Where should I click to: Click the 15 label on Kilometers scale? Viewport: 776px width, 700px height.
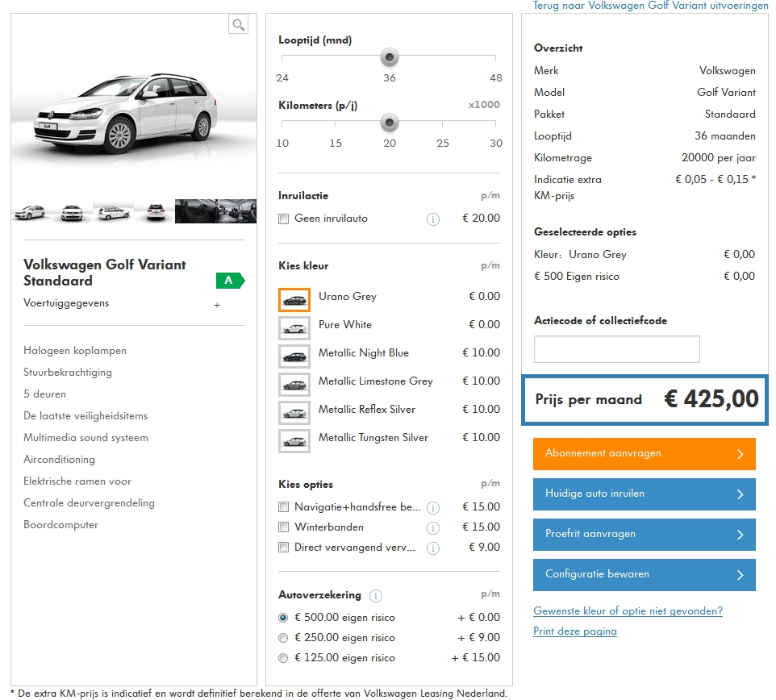click(336, 143)
